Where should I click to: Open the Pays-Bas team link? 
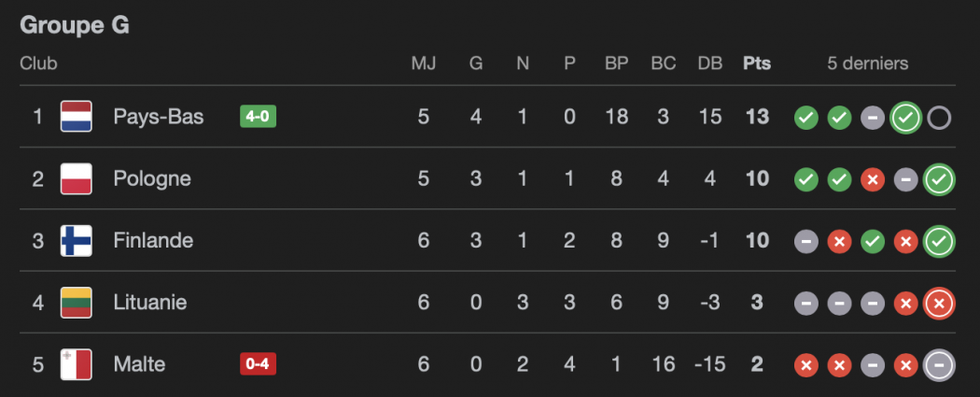159,117
